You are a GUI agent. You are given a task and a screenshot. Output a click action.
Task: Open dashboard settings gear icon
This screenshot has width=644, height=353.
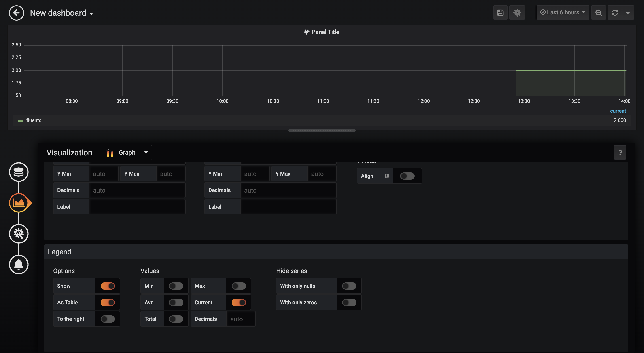pyautogui.click(x=517, y=13)
